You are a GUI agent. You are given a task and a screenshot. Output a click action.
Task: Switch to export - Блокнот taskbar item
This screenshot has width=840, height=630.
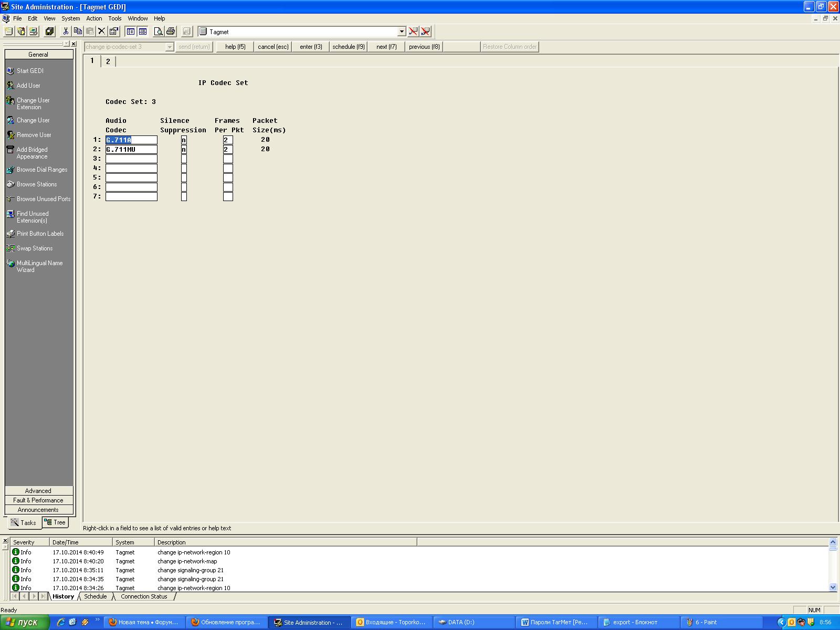click(638, 622)
